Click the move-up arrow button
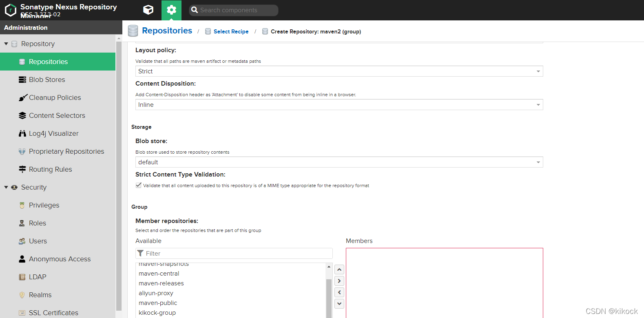This screenshot has height=318, width=644. (339, 269)
